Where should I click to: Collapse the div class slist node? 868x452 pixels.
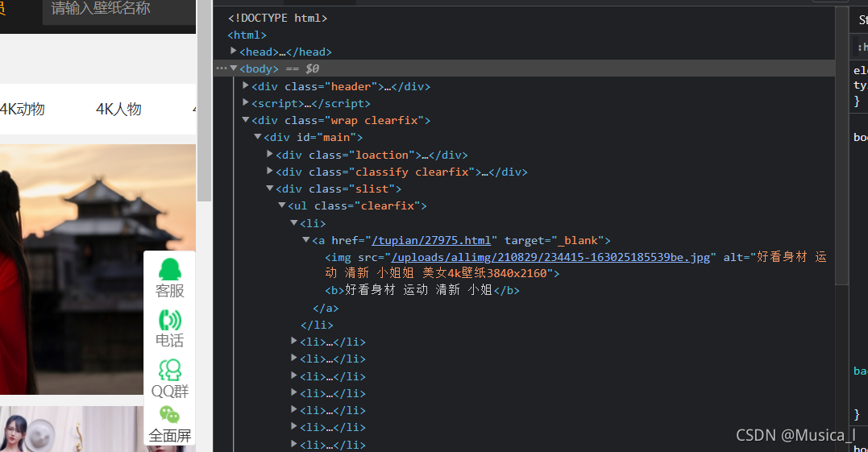pos(270,188)
